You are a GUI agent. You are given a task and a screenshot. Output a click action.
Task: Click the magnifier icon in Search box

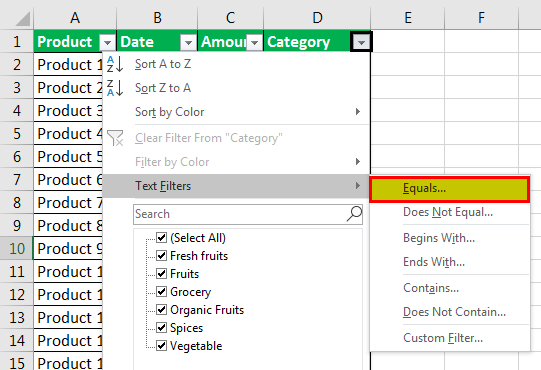coord(354,214)
